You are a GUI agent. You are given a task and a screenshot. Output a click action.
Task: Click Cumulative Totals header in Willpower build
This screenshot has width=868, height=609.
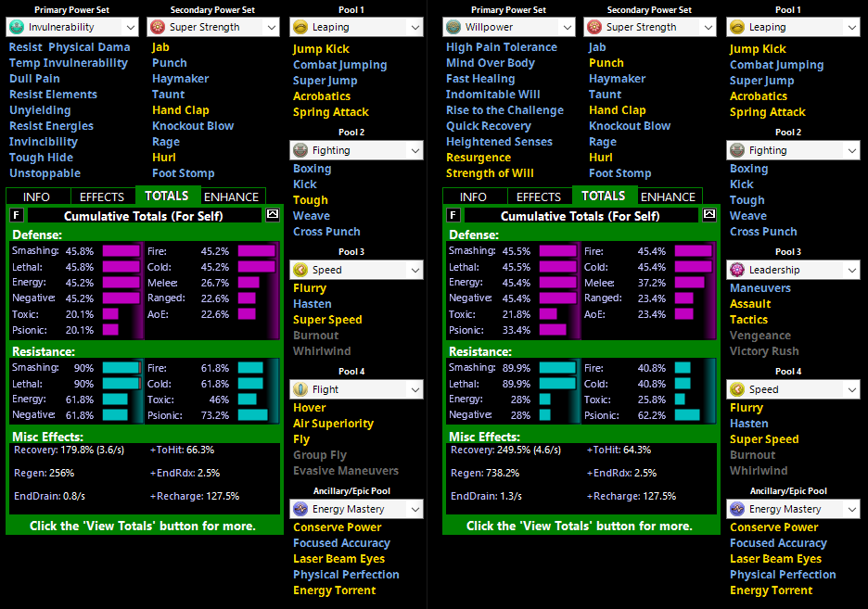tap(581, 216)
